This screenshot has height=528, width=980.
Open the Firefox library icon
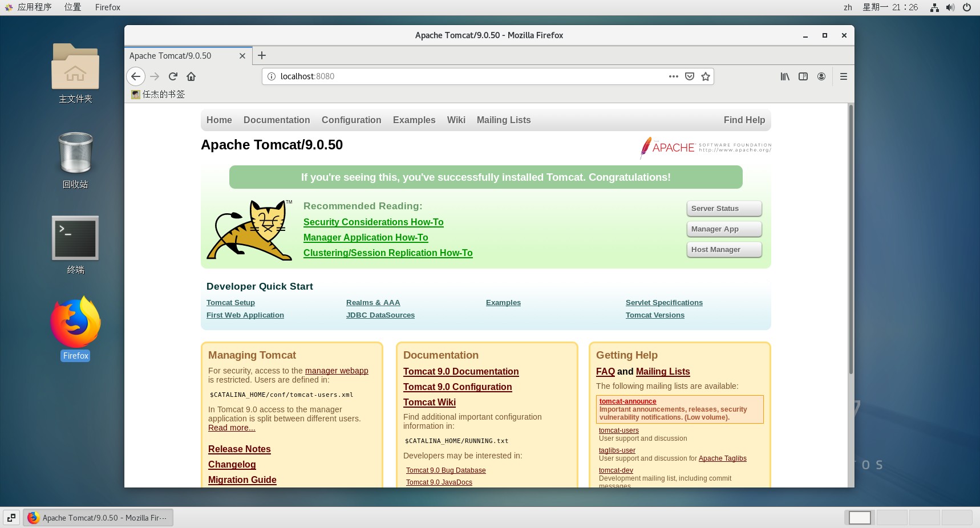[x=785, y=76]
